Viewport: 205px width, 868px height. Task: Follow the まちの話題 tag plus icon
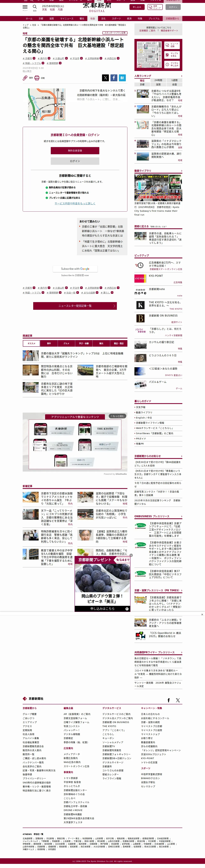(x=97, y=293)
